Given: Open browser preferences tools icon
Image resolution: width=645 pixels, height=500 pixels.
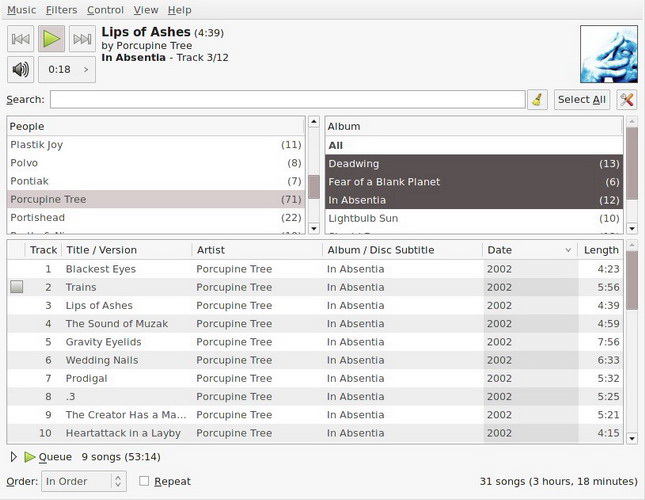Looking at the screenshot, I should (x=626, y=99).
